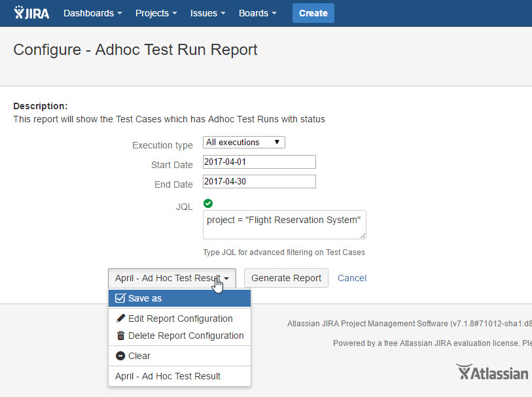The height and width of the screenshot is (397, 532).
Task: Click the Atlassian logo in footer
Action: pos(492,373)
